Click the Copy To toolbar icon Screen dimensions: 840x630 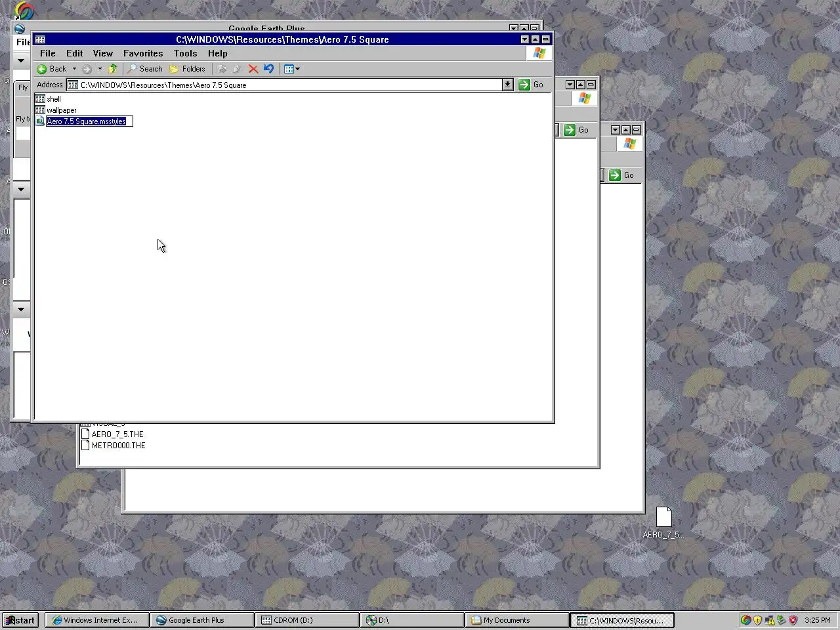pos(237,69)
